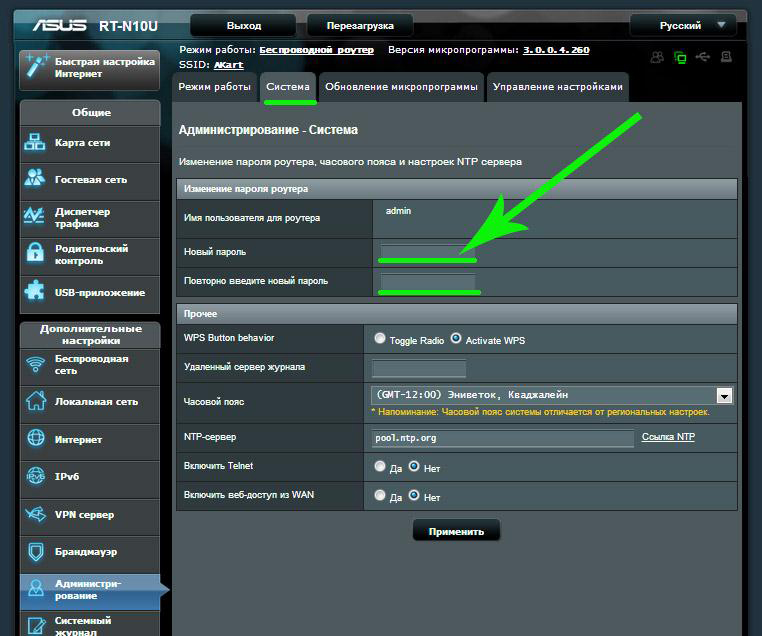Click the USB status icon in header
Image resolution: width=762 pixels, height=636 pixels.
(703, 58)
